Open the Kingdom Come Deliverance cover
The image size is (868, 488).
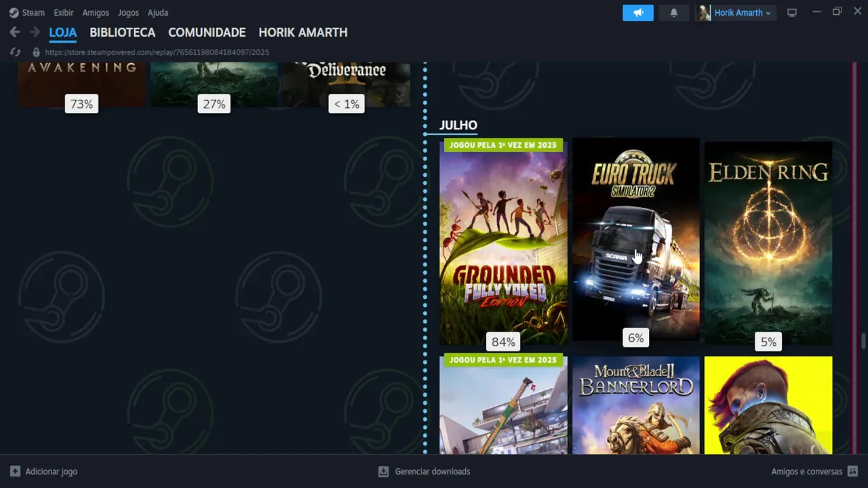pos(347,84)
